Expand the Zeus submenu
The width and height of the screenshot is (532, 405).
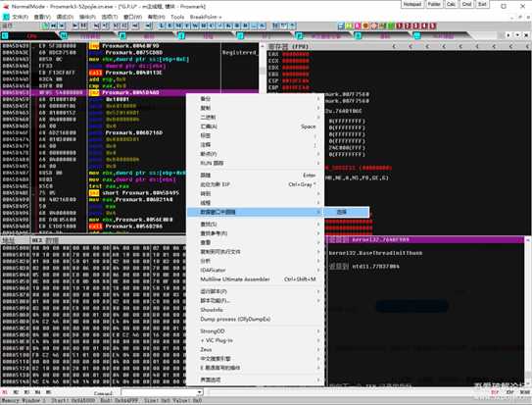255,349
